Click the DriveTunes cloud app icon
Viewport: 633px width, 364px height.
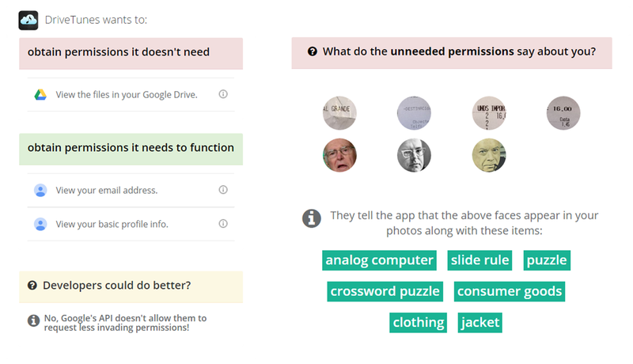[28, 20]
